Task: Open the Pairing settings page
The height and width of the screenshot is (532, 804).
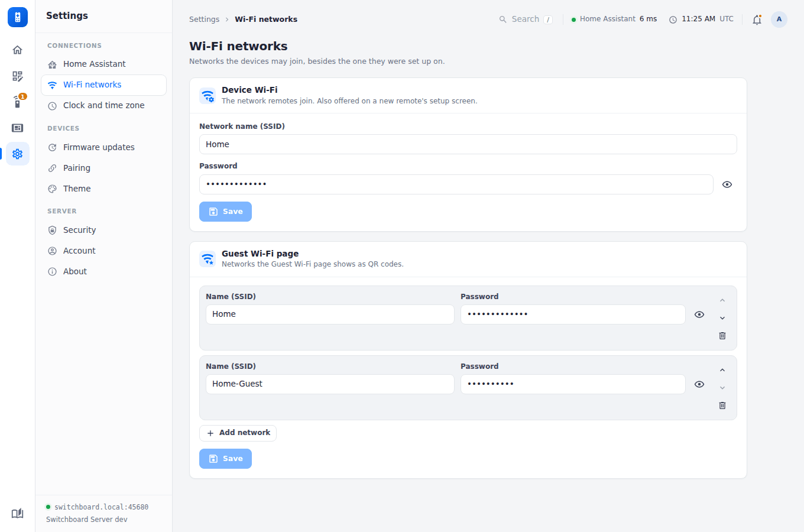Action: (103, 168)
